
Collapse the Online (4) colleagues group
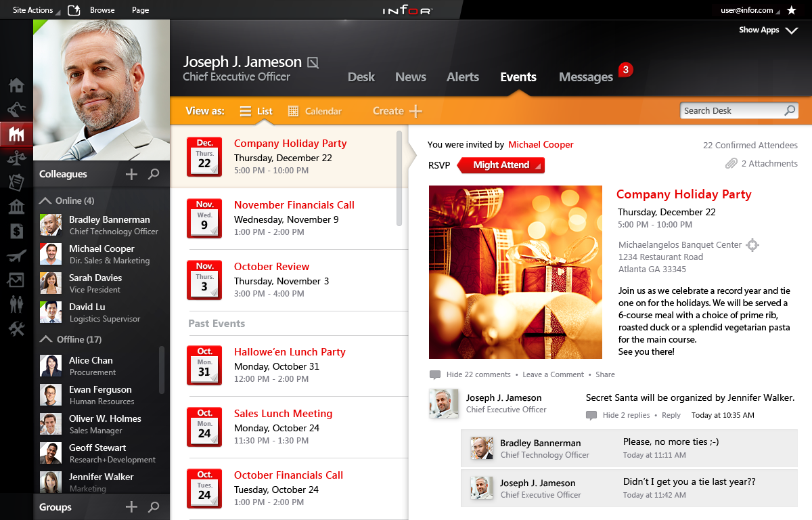point(67,200)
